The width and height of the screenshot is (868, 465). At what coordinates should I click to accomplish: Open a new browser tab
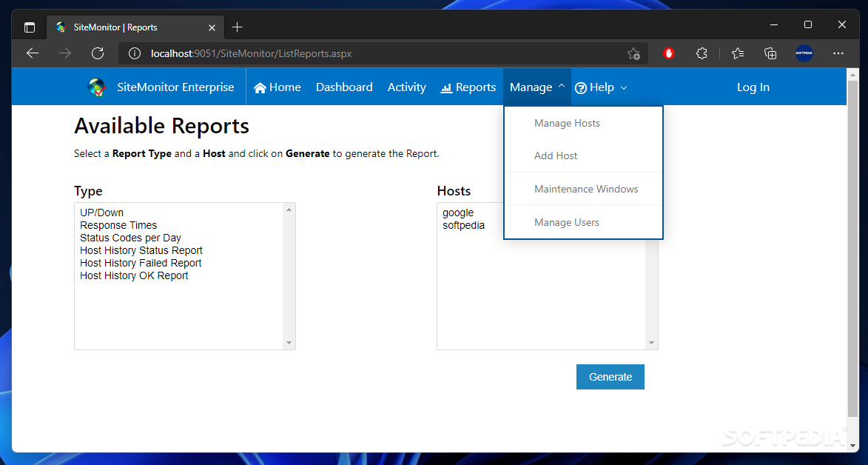pos(237,27)
